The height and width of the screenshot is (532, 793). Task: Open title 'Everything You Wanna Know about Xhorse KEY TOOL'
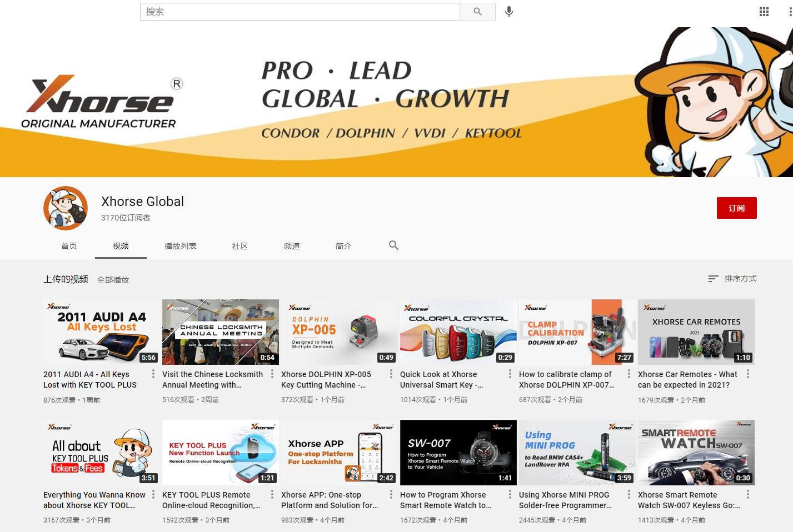tap(94, 500)
